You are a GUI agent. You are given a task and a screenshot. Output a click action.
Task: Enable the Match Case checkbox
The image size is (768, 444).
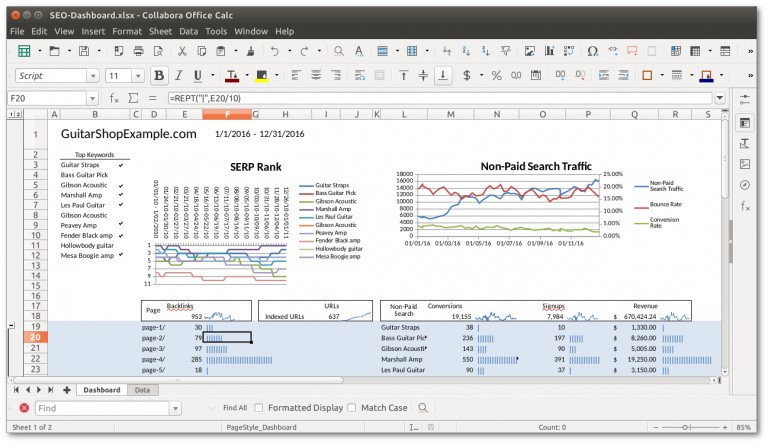352,408
